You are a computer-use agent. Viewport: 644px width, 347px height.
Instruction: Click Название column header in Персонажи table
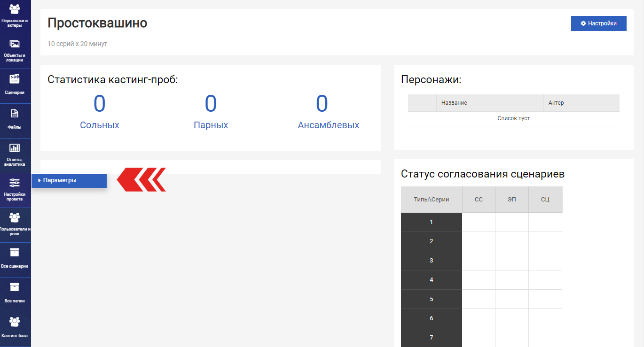coord(490,103)
